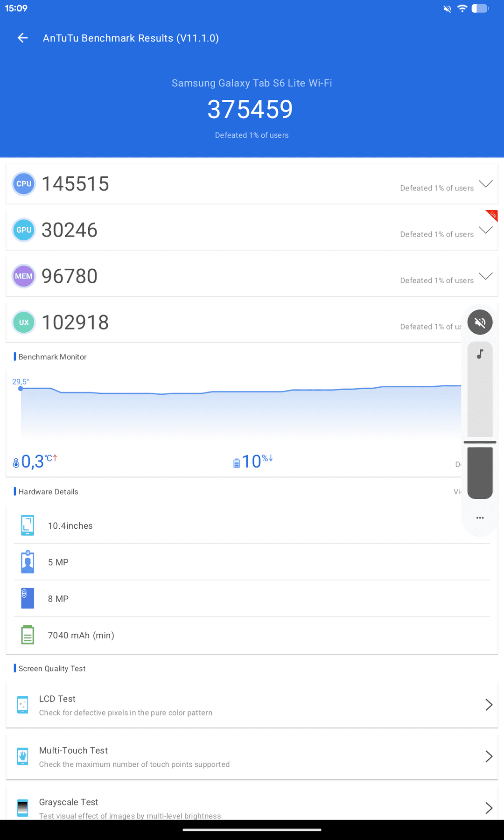Go back using the arrow icon
This screenshot has width=504, height=840.
22,38
